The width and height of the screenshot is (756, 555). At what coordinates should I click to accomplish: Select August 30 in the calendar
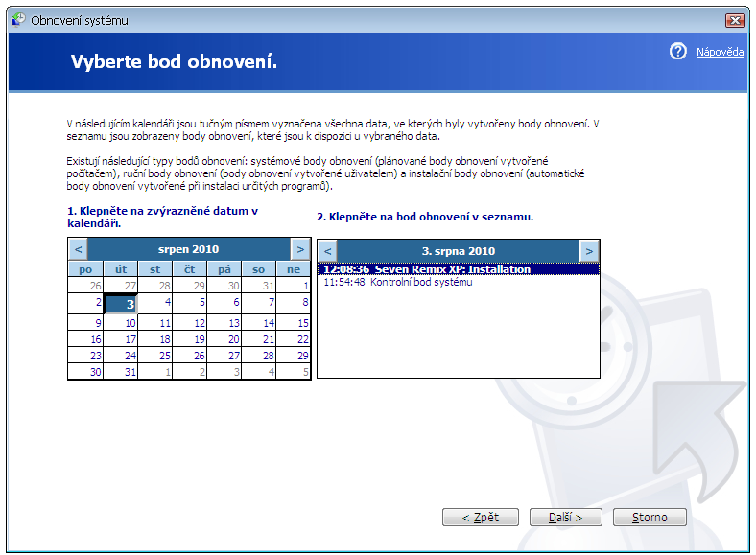(85, 372)
